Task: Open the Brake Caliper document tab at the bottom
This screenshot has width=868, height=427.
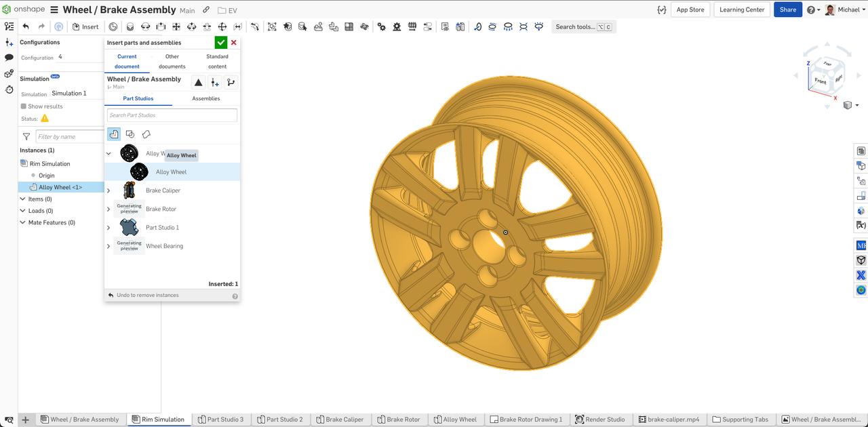Action: (340, 419)
